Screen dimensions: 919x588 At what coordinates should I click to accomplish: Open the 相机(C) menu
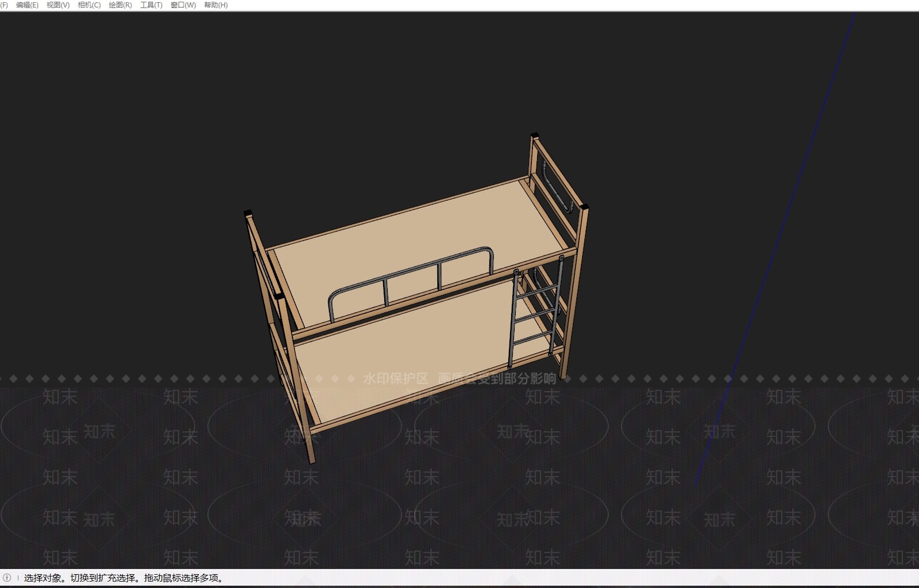click(89, 5)
